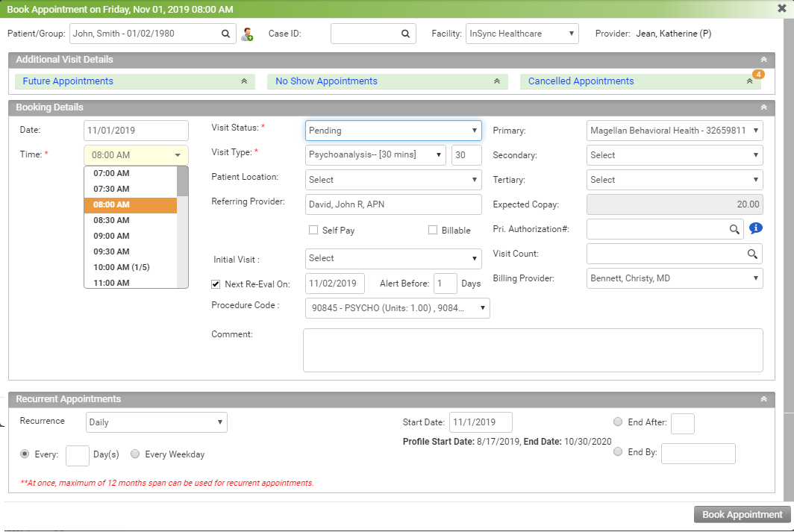Click the blue authorization info icon
This screenshot has height=532, width=794.
point(755,228)
